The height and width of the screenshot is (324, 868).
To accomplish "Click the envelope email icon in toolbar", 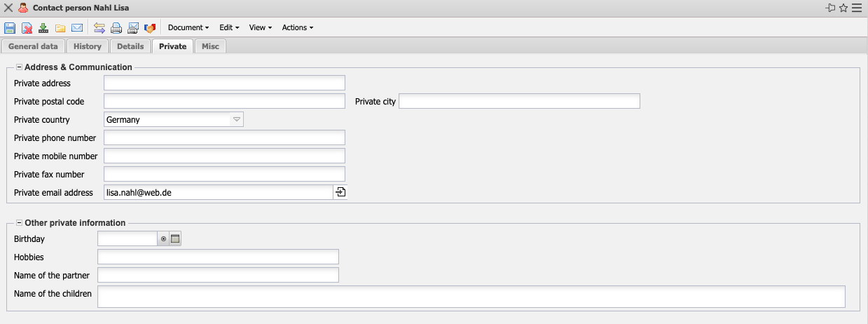I will (77, 28).
